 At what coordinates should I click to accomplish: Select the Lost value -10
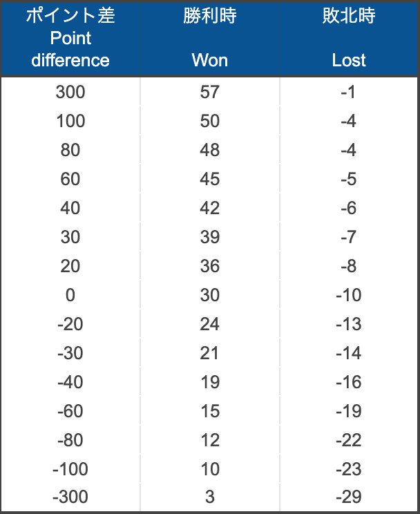(348, 296)
